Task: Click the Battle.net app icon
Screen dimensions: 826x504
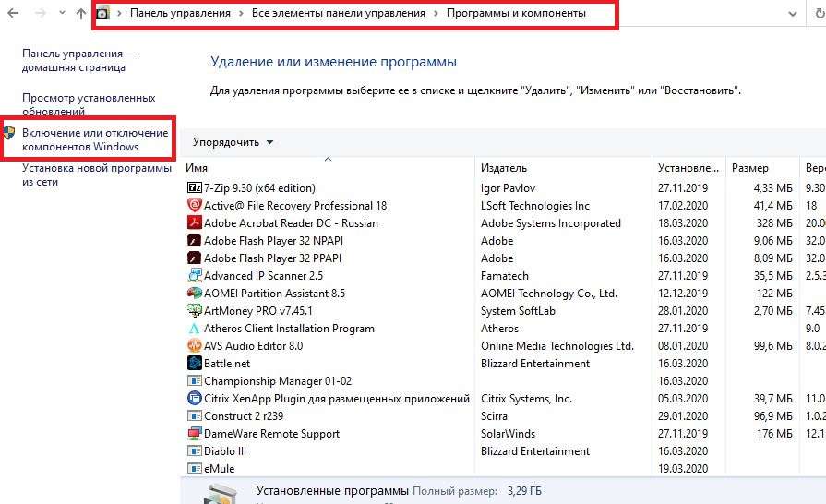Action: [194, 364]
